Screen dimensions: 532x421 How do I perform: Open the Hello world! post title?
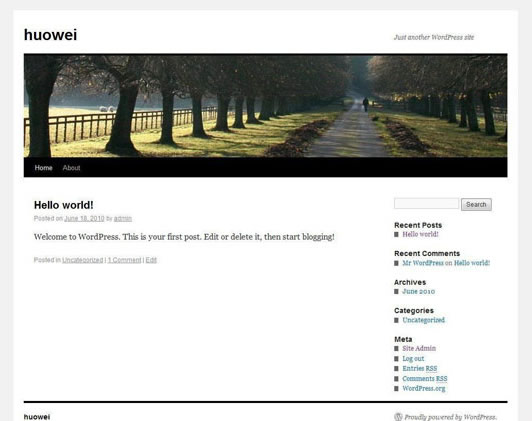pos(63,205)
